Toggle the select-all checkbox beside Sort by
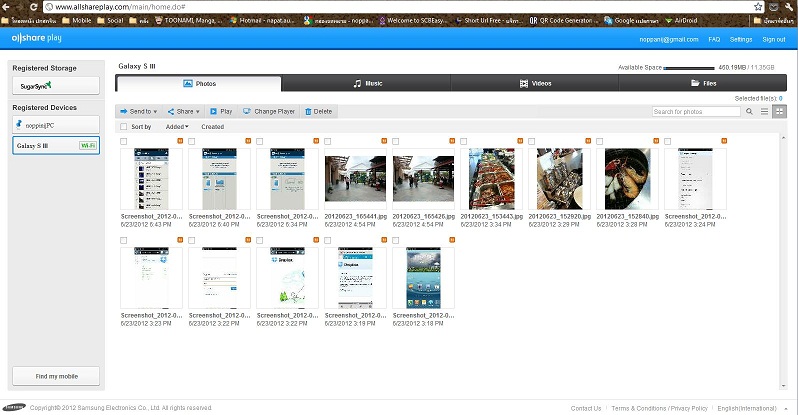This screenshot has width=798, height=415. 124,127
